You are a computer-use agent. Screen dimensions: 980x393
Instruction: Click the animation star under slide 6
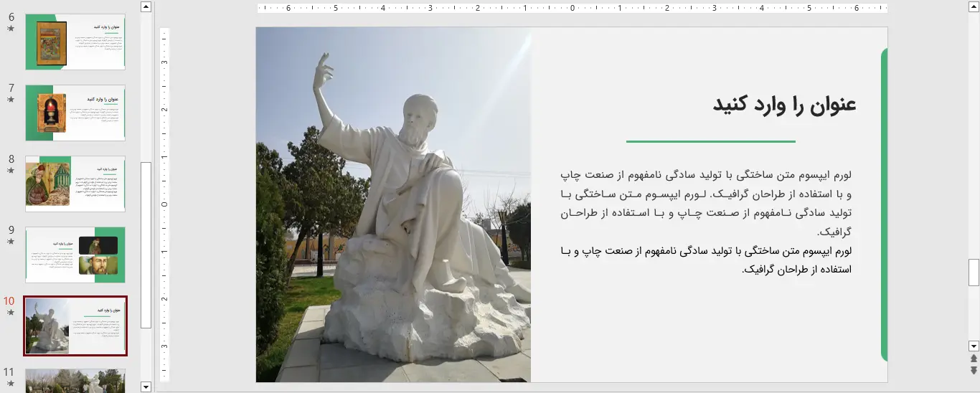click(x=10, y=29)
